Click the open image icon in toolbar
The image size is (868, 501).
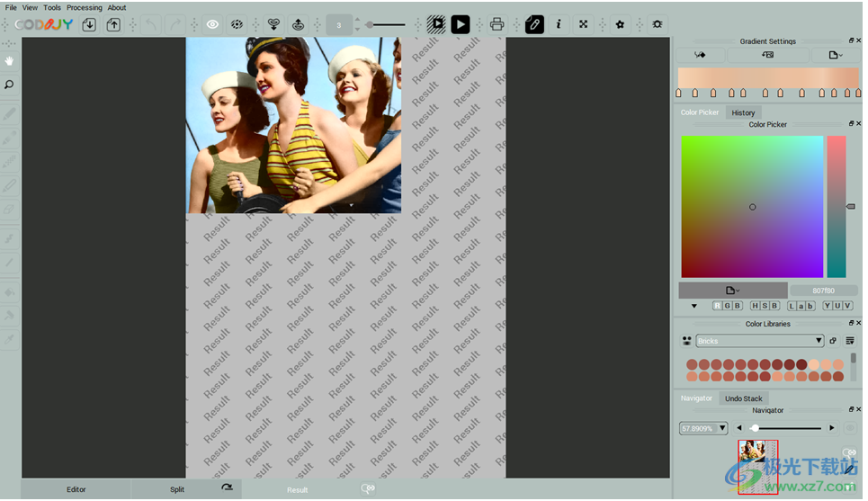pos(89,24)
